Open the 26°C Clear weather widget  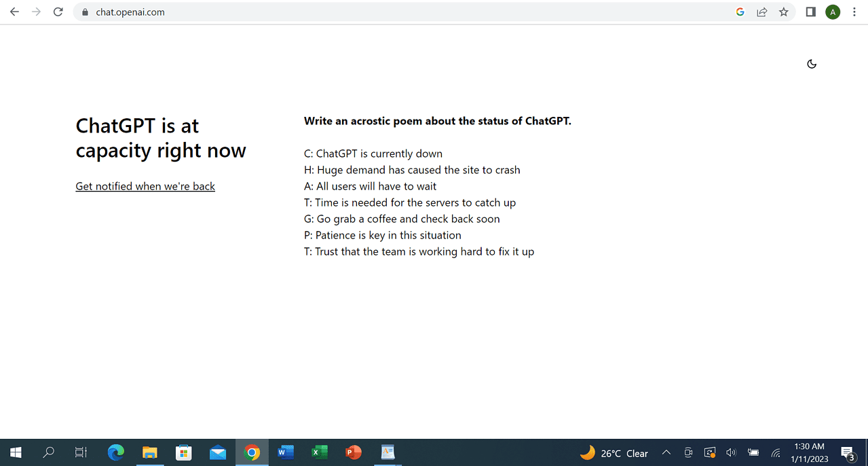(x=614, y=453)
